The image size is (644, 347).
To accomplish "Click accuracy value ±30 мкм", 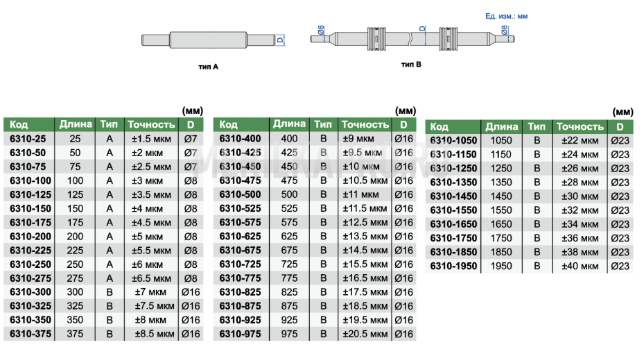I will (580, 196).
